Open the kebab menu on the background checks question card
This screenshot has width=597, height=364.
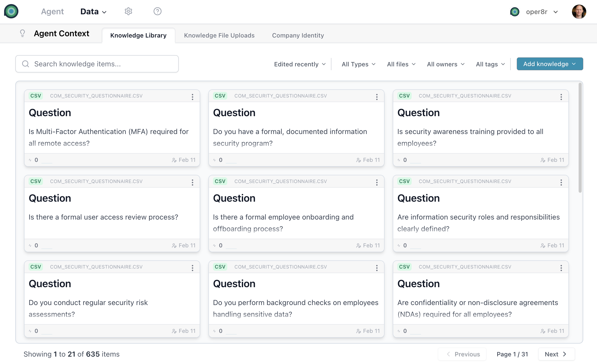377,268
